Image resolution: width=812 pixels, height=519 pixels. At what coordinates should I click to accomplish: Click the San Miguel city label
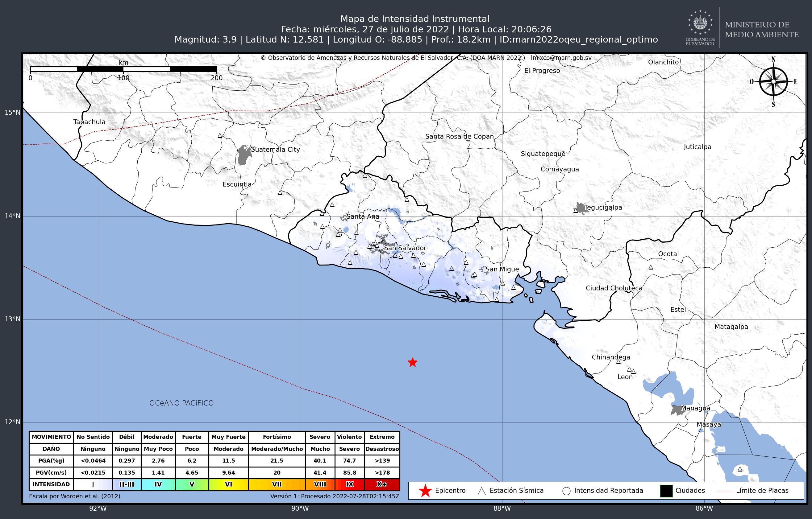pos(503,269)
